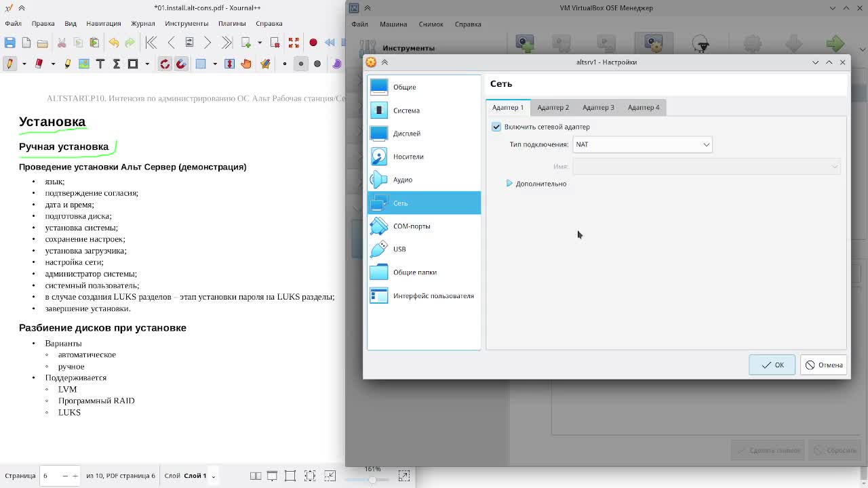
Task: Open COM-порты settings category
Action: (x=424, y=226)
